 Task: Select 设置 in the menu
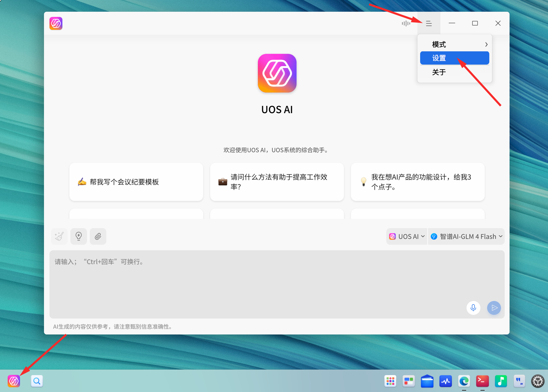(455, 58)
